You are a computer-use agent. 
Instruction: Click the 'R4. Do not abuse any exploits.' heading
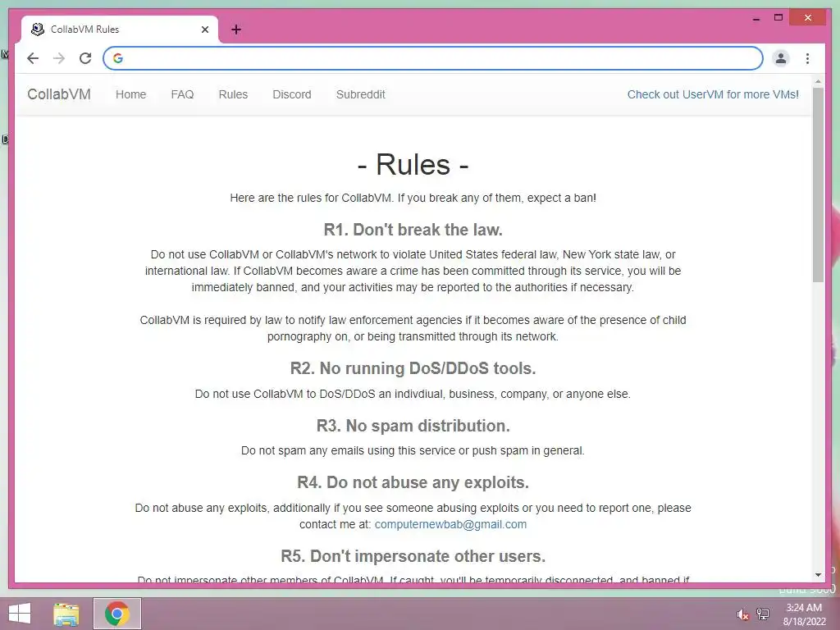click(413, 482)
